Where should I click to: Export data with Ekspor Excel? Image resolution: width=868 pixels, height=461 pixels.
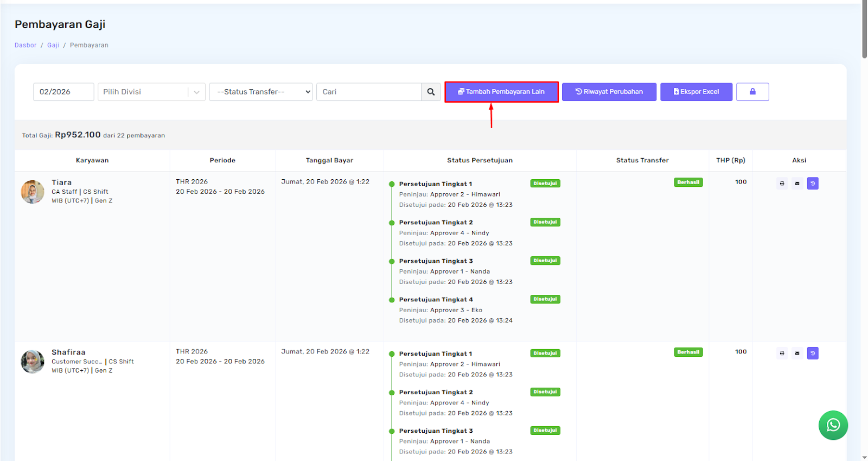[x=696, y=92]
